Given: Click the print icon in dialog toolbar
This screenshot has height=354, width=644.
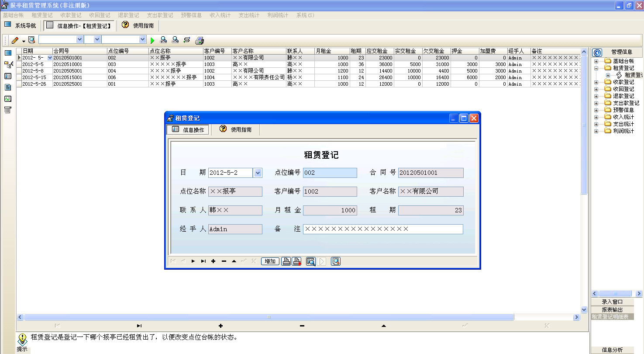Looking at the screenshot, I should pyautogui.click(x=286, y=261).
